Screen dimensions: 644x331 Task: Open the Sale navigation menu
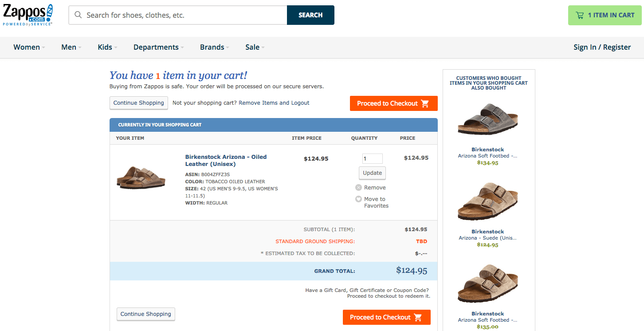click(x=255, y=47)
